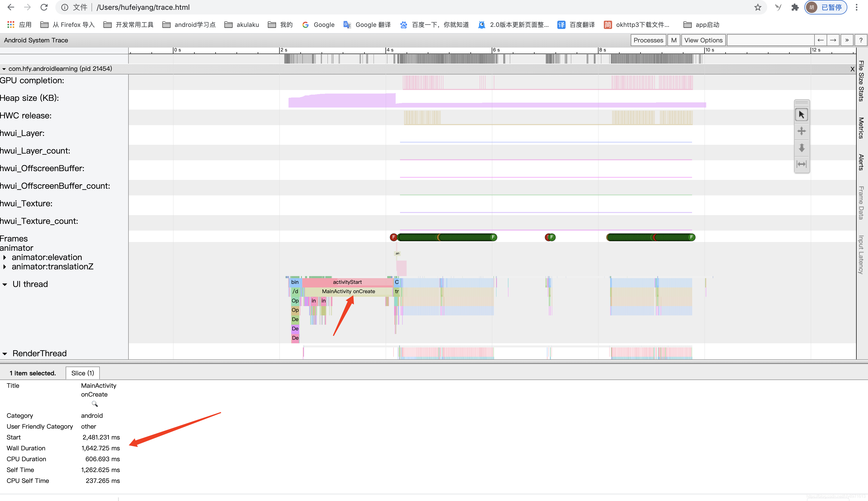The width and height of the screenshot is (868, 501).
Task: Reload the page in Chrome
Action: 44,7
